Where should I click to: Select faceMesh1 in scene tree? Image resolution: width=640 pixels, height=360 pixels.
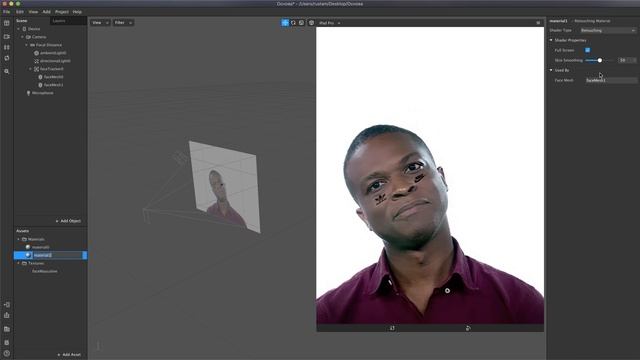(53, 85)
